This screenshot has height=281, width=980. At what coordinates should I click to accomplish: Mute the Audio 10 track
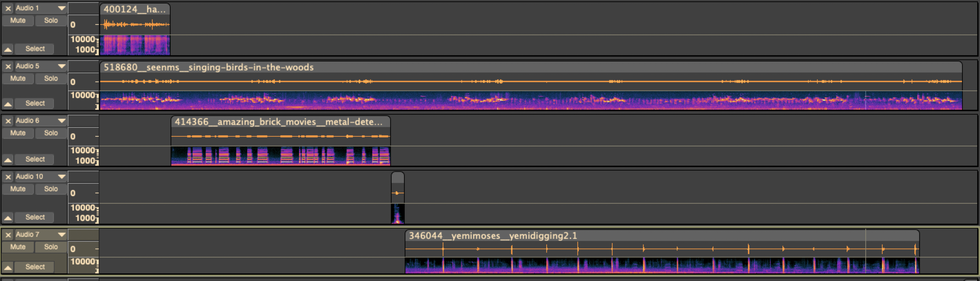click(18, 189)
